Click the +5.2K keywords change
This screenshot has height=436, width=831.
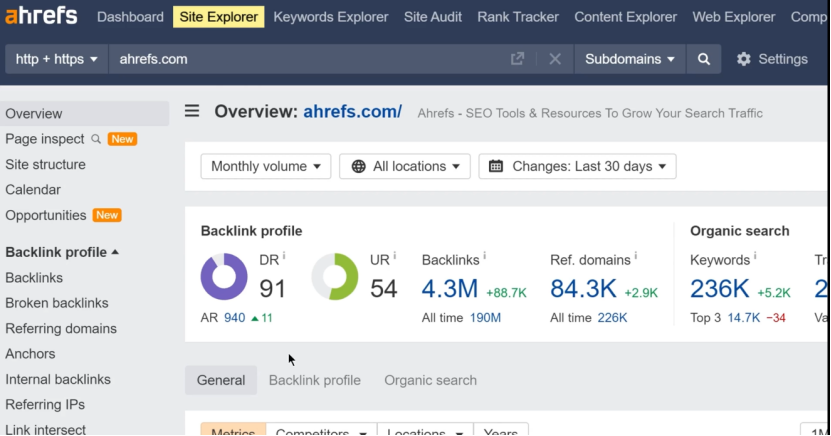click(773, 293)
